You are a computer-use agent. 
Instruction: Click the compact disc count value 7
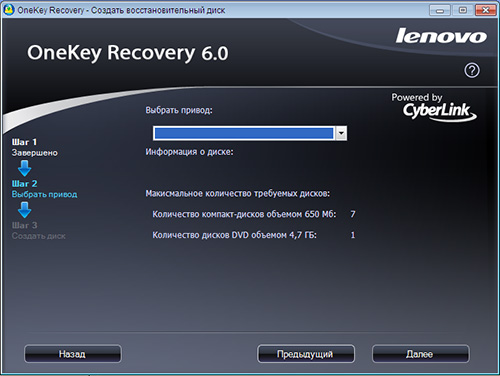tap(353, 214)
